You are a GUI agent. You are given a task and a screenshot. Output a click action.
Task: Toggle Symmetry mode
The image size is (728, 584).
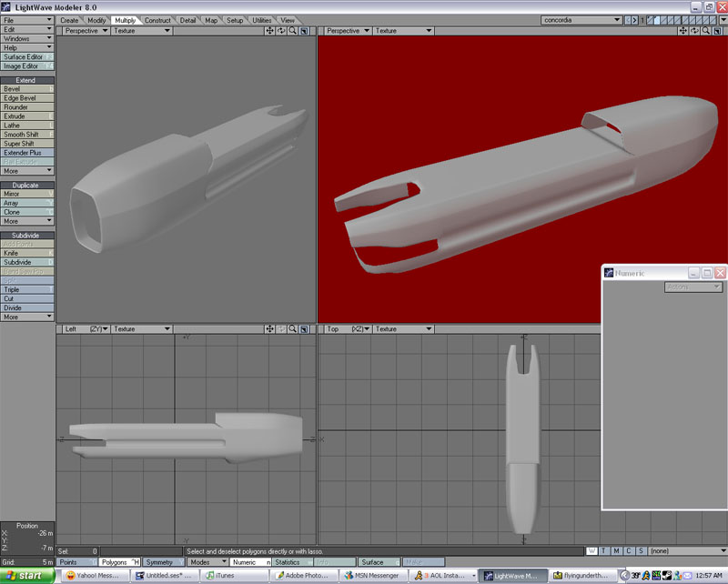coord(159,562)
